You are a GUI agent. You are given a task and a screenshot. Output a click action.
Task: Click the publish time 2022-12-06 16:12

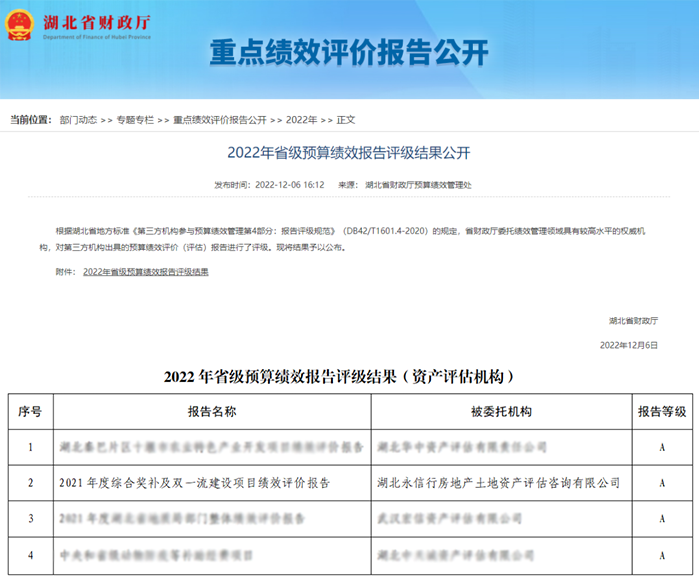tap(289, 185)
